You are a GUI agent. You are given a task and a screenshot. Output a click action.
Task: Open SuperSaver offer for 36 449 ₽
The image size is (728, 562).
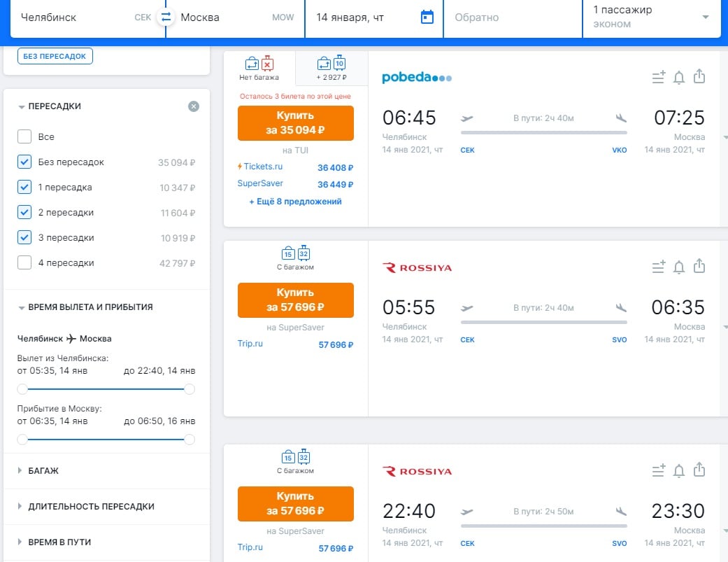pyautogui.click(x=295, y=183)
